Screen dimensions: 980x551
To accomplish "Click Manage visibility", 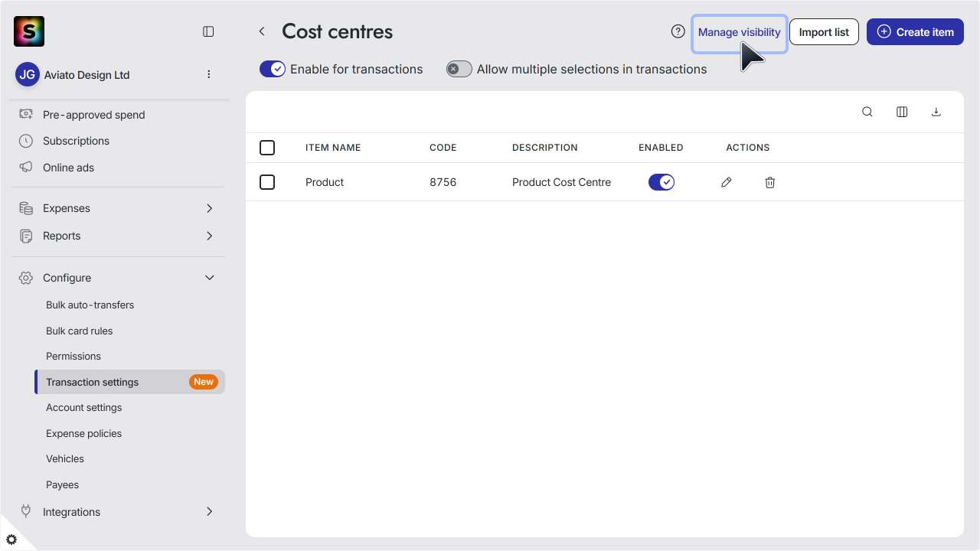I will pyautogui.click(x=740, y=32).
